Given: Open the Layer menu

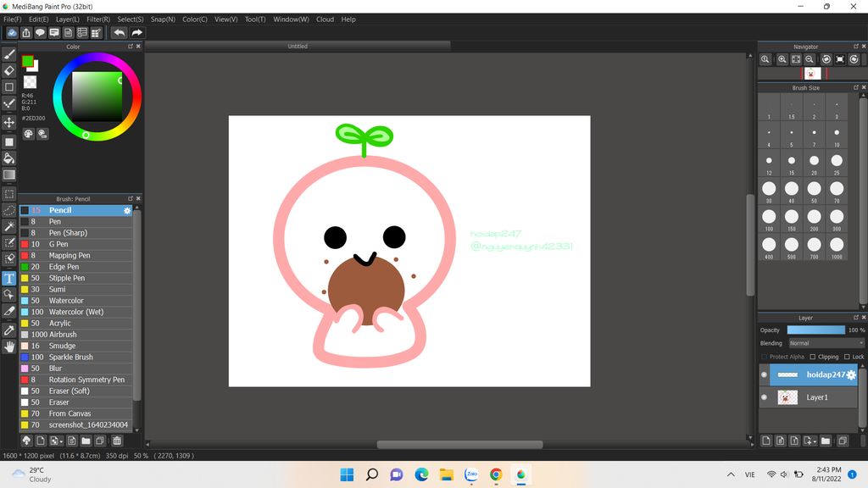Looking at the screenshot, I should tap(68, 19).
